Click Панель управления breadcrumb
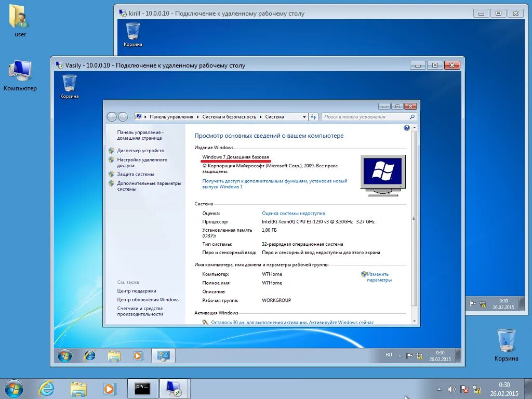532x399 pixels. tap(171, 117)
